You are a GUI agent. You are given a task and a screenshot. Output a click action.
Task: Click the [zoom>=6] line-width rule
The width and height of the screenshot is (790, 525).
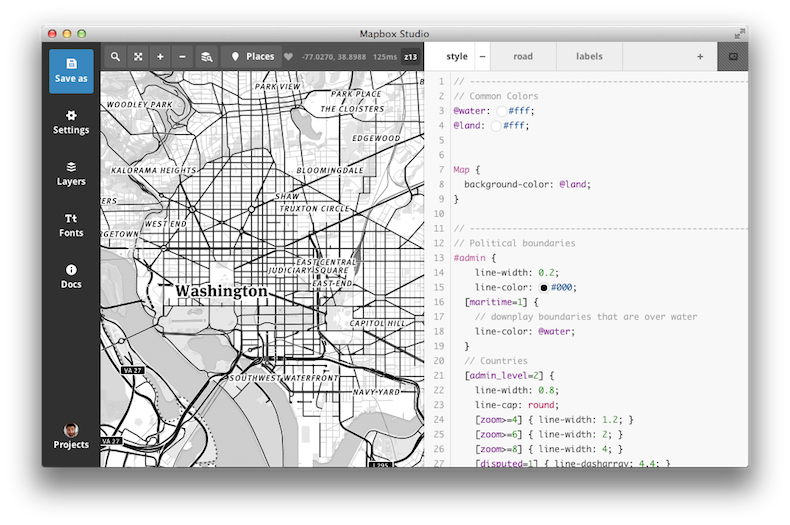pos(549,434)
